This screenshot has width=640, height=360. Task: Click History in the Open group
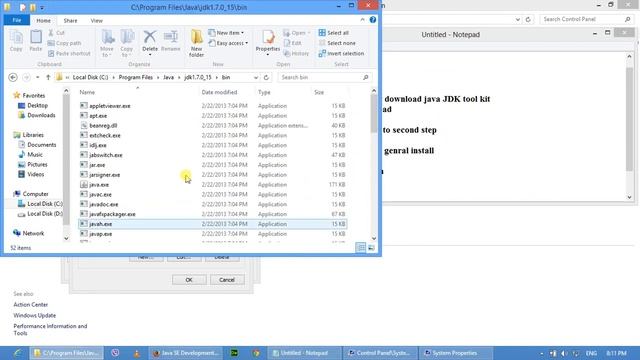[x=296, y=53]
